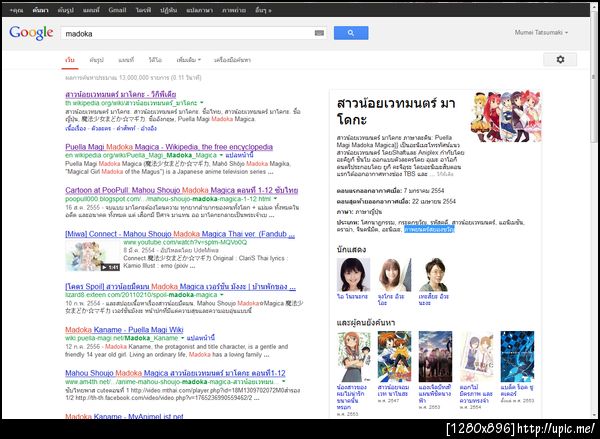Play the YouTube video thumbnail for Connect
Image resolution: width=600 pixels, height=439 pixels.
click(92, 256)
